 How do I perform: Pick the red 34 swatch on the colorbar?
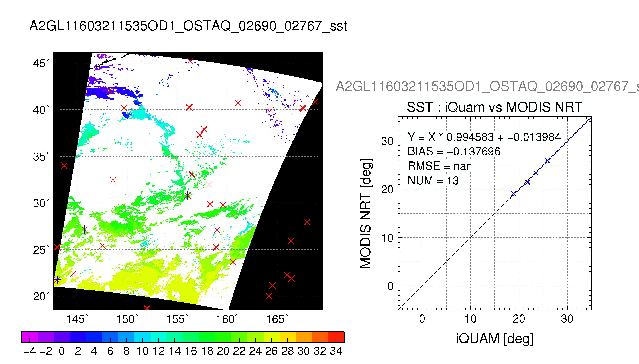pos(336,337)
